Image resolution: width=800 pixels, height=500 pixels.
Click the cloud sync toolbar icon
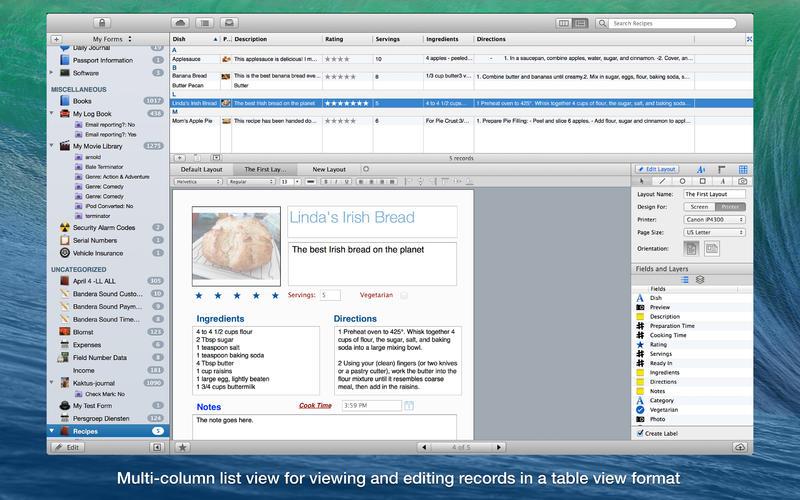pyautogui.click(x=180, y=22)
